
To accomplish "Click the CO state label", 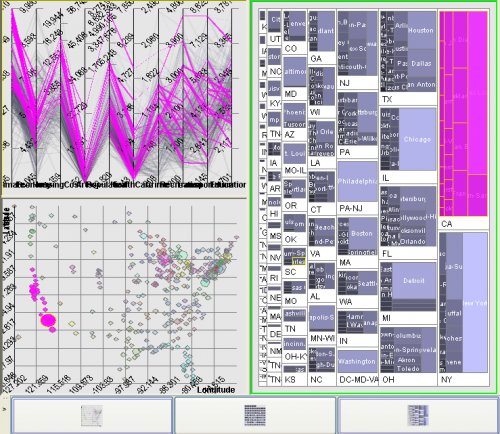I will [x=291, y=48].
